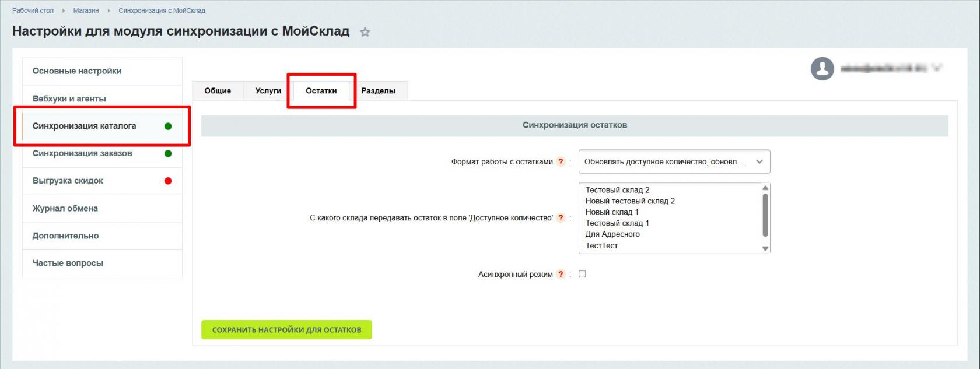The image size is (980, 369).
Task: Go to 'Синхронизация с МойСклад' breadcrumb
Action: click(162, 10)
